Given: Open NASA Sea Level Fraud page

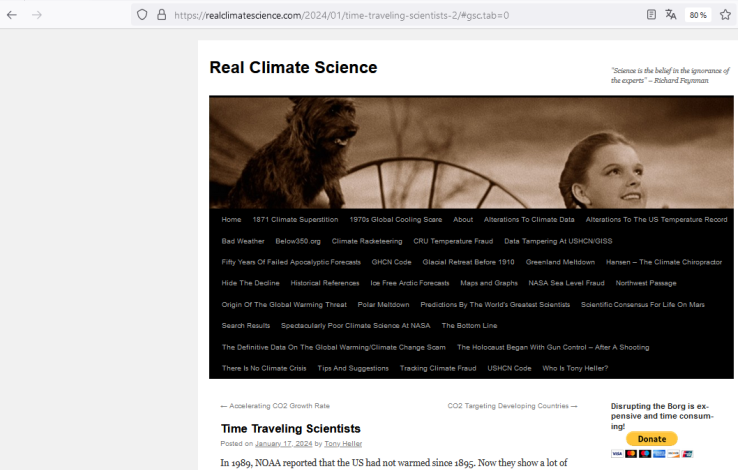Looking at the screenshot, I should (x=566, y=283).
